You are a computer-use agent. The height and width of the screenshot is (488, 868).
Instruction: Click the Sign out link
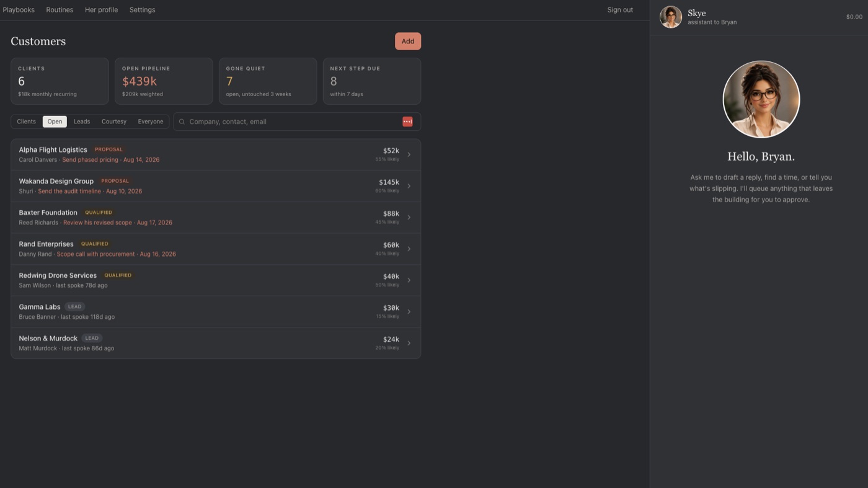click(x=620, y=10)
